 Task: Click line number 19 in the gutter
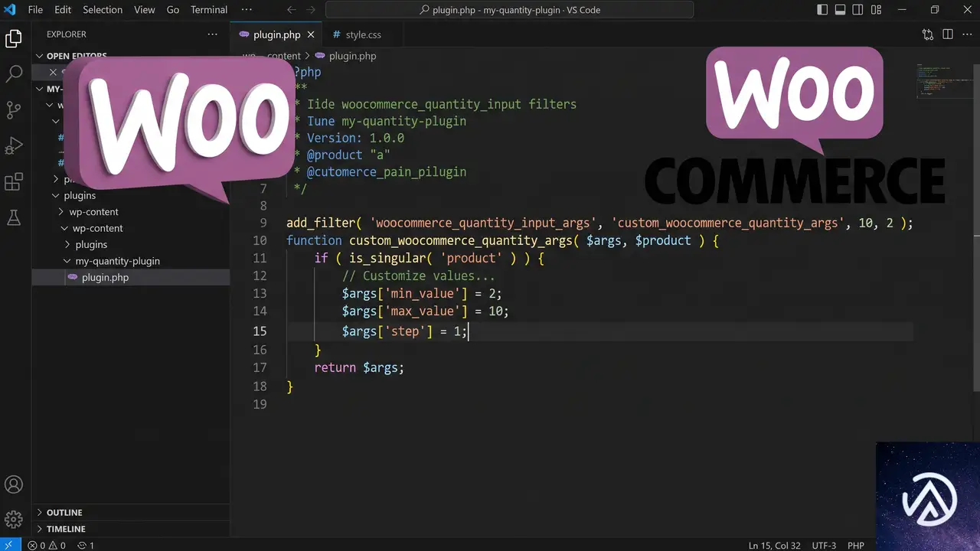coord(260,403)
